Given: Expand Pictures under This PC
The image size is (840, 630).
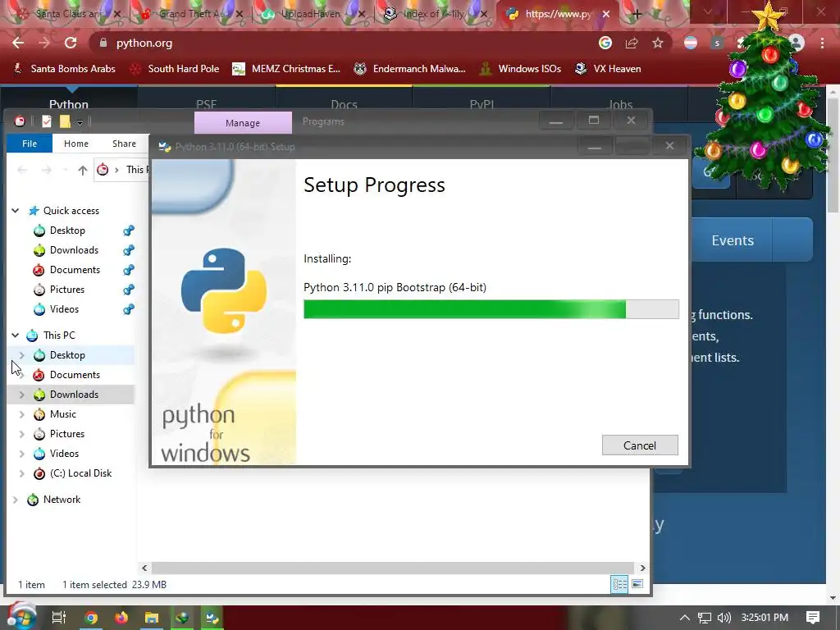Looking at the screenshot, I should pyautogui.click(x=22, y=434).
